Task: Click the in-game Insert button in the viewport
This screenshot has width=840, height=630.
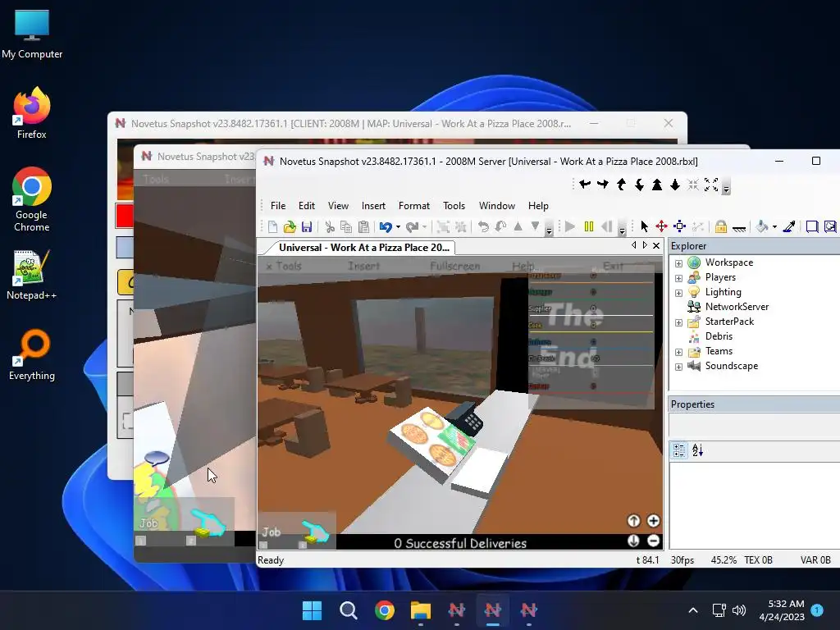Action: click(363, 266)
